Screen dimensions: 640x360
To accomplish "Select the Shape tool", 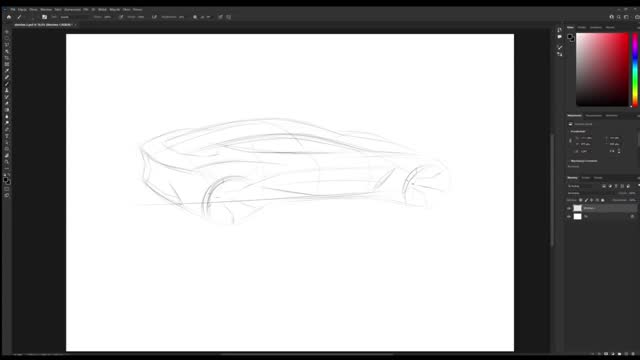I will point(7,149).
